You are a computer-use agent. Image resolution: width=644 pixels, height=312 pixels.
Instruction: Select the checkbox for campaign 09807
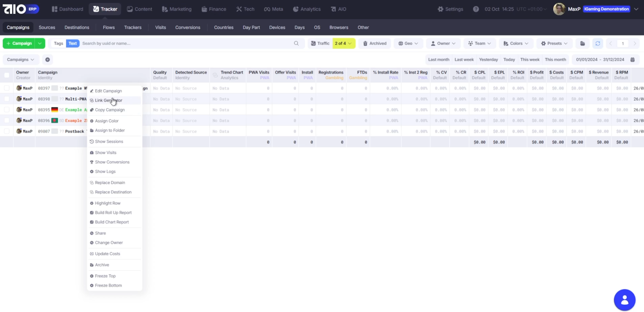[7, 131]
